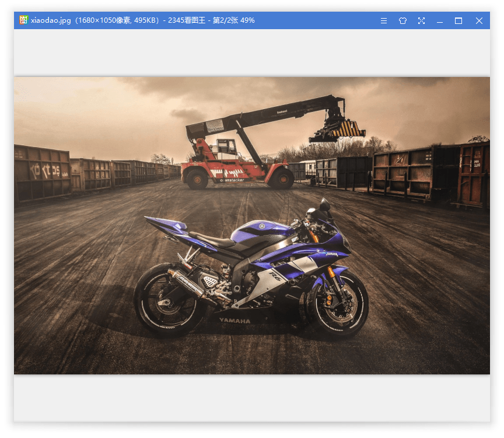Screen dimensions: 504x438
Task: Click the 第2/2张 49% indicator in the title
Action: tap(233, 20)
